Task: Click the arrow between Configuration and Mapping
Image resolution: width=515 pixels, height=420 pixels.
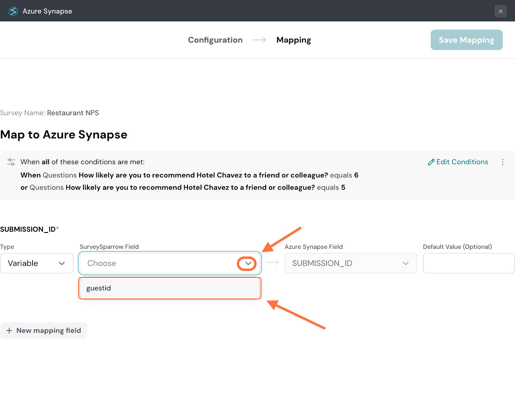Action: [x=259, y=40]
